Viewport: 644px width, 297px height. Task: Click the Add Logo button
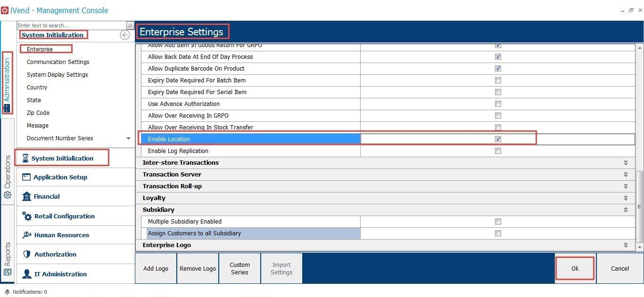[x=156, y=268]
